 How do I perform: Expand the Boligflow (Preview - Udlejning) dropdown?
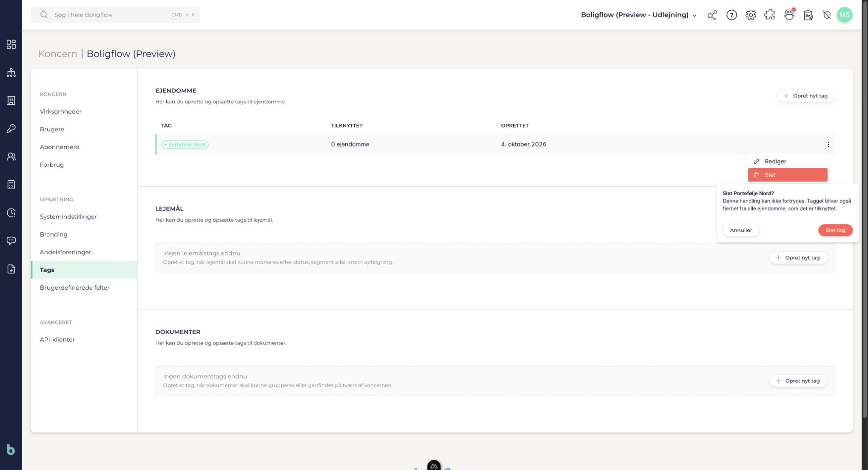click(639, 15)
